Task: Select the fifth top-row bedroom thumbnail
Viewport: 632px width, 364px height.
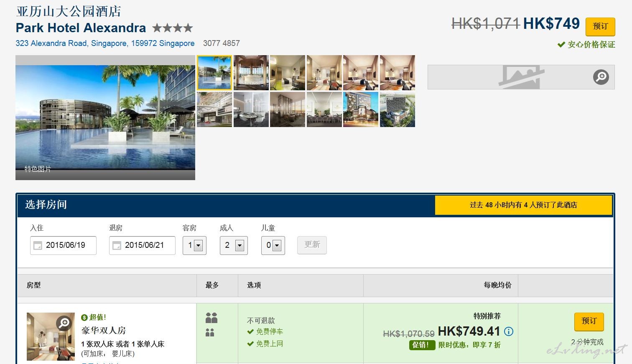Action: [361, 73]
